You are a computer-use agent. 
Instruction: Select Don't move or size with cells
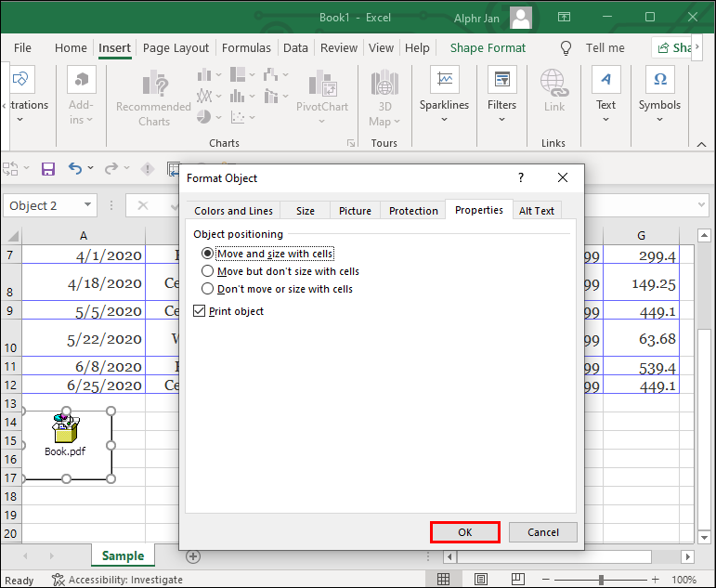208,289
